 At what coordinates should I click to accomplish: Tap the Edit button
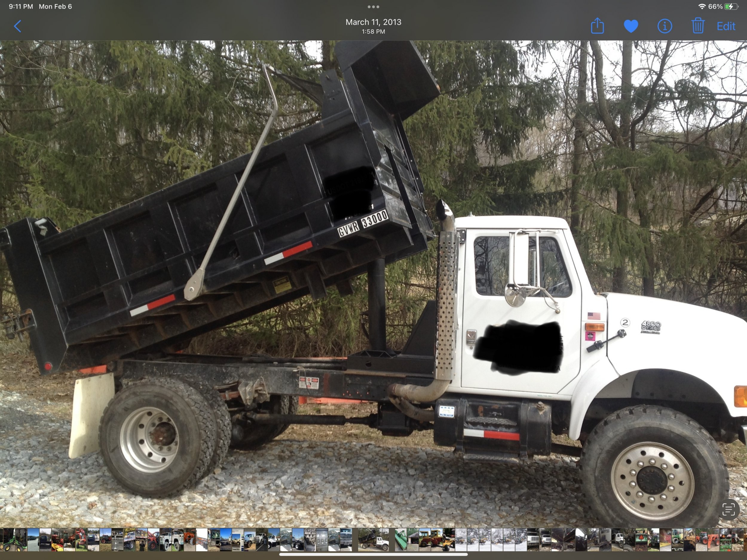[x=726, y=26]
